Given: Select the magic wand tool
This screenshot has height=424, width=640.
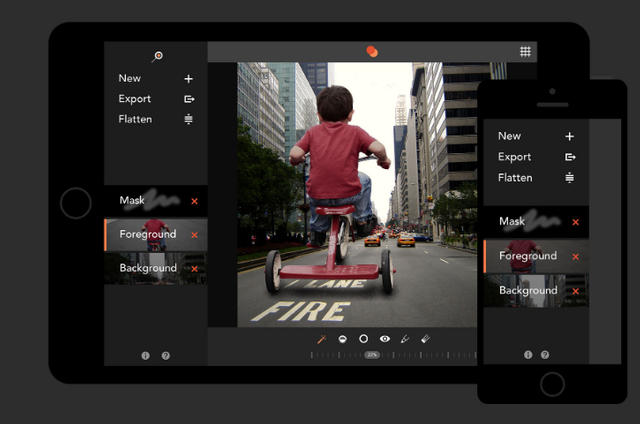Looking at the screenshot, I should [x=322, y=339].
